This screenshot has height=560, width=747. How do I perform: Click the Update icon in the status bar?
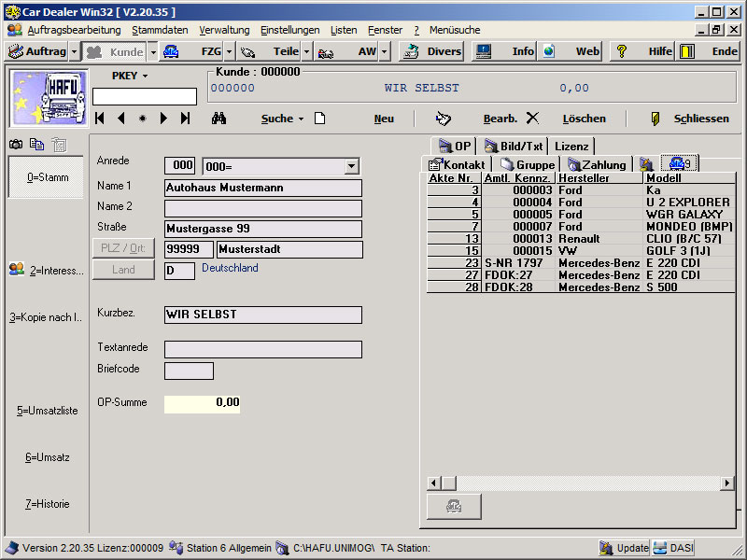tap(624, 548)
